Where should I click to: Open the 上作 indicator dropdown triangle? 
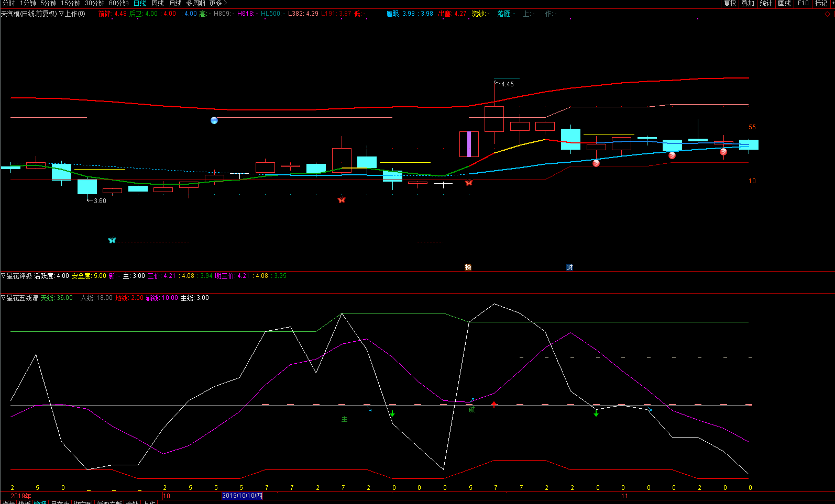coord(62,14)
